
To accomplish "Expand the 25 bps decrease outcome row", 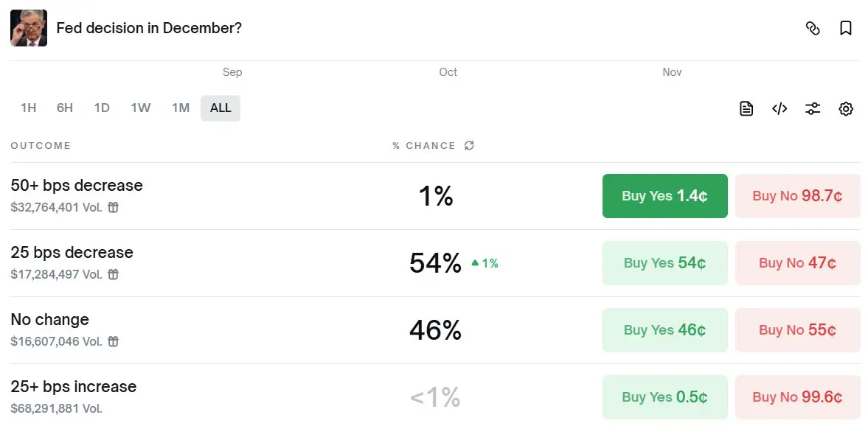I will [x=221, y=263].
